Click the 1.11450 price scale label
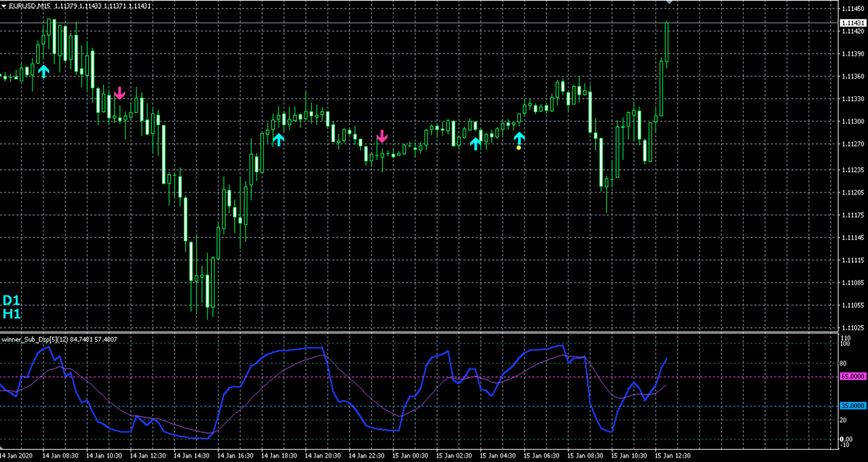The height and width of the screenshot is (462, 868). pos(851,9)
